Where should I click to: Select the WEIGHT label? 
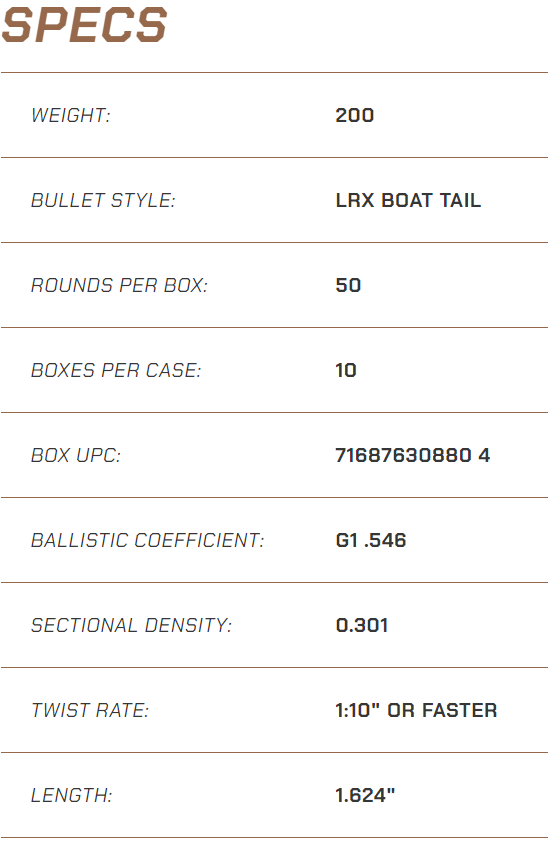pyautogui.click(x=71, y=115)
